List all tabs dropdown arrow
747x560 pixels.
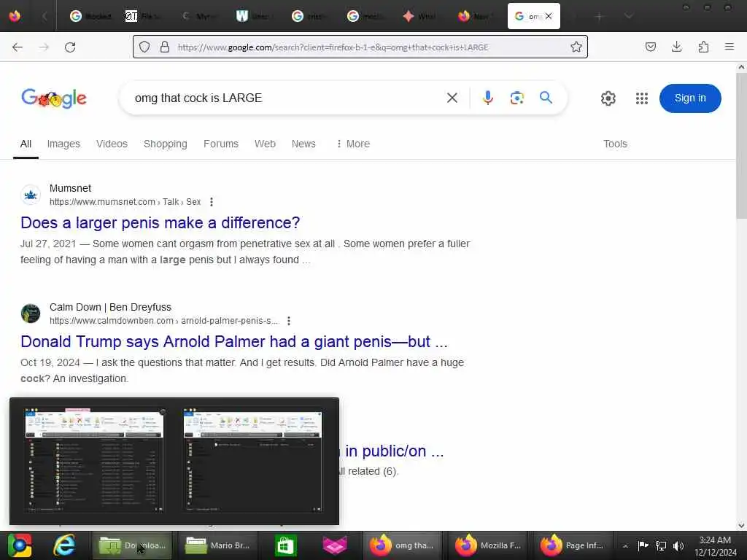[x=629, y=16]
